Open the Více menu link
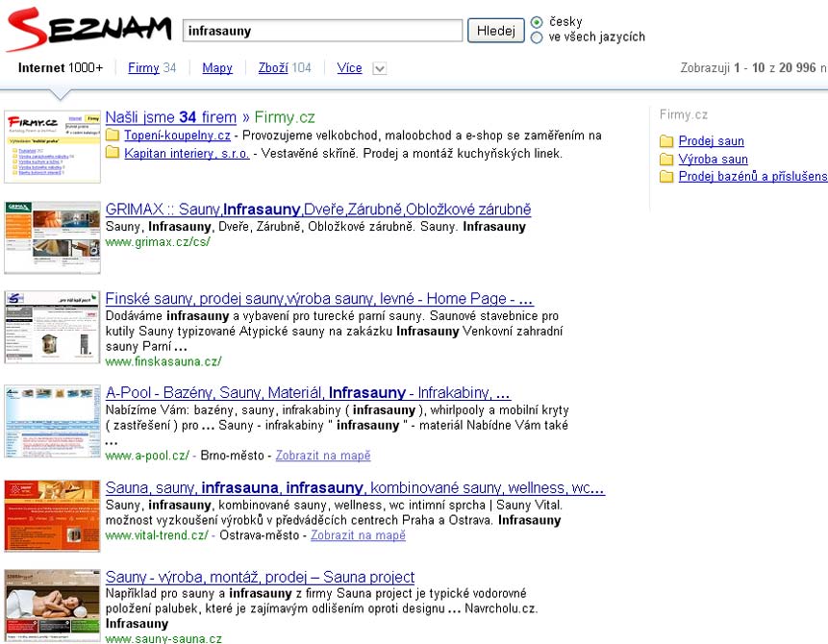828x644 pixels. pyautogui.click(x=350, y=68)
